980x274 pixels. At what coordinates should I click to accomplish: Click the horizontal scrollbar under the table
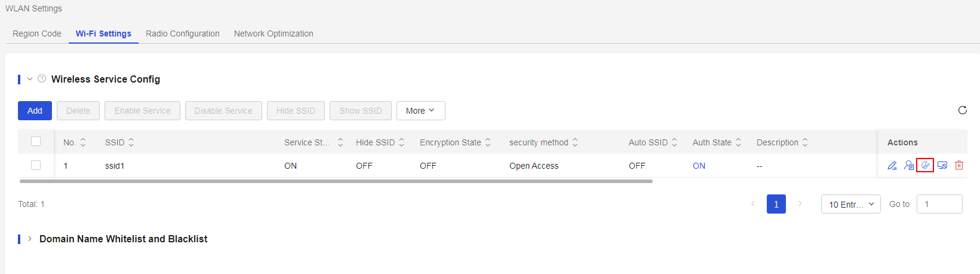[336, 181]
